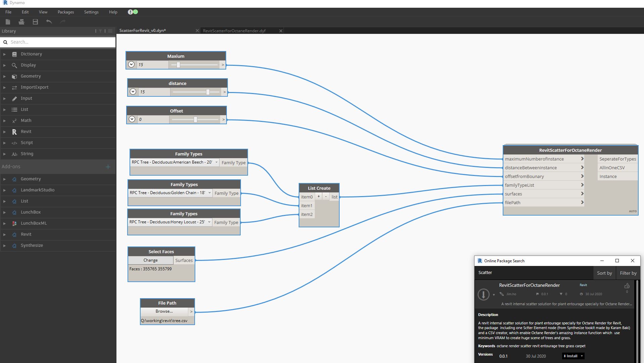This screenshot has height=363, width=644.
Task: Close the RevitScatterForOctaneRender.dyf tab
Action: pos(281,31)
